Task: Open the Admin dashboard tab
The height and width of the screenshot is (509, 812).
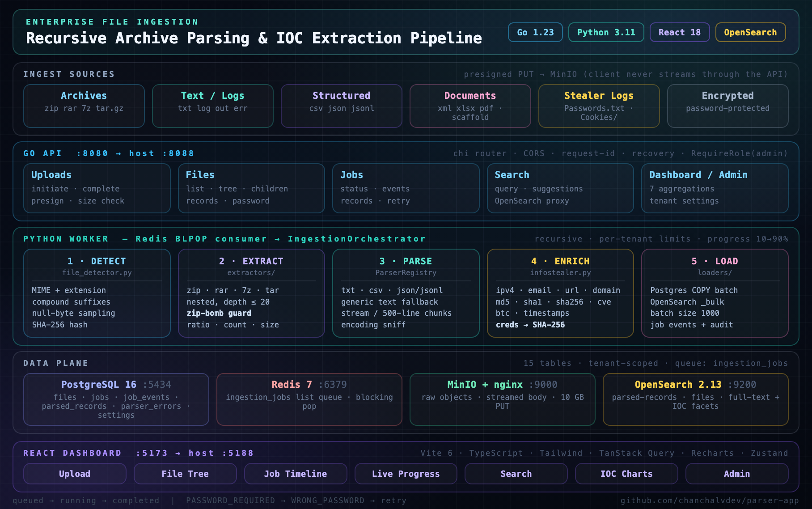Action: [737, 474]
